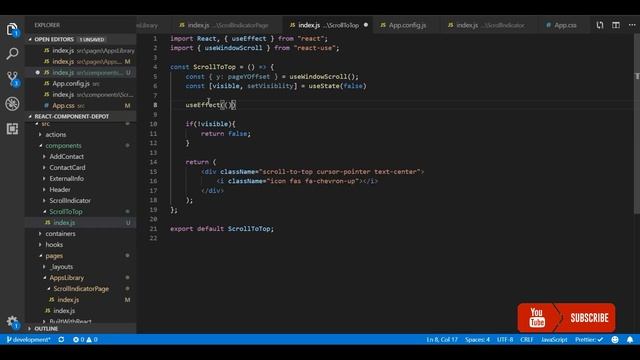
Task: Click the YouTube Subscribe button
Action: tap(566, 318)
